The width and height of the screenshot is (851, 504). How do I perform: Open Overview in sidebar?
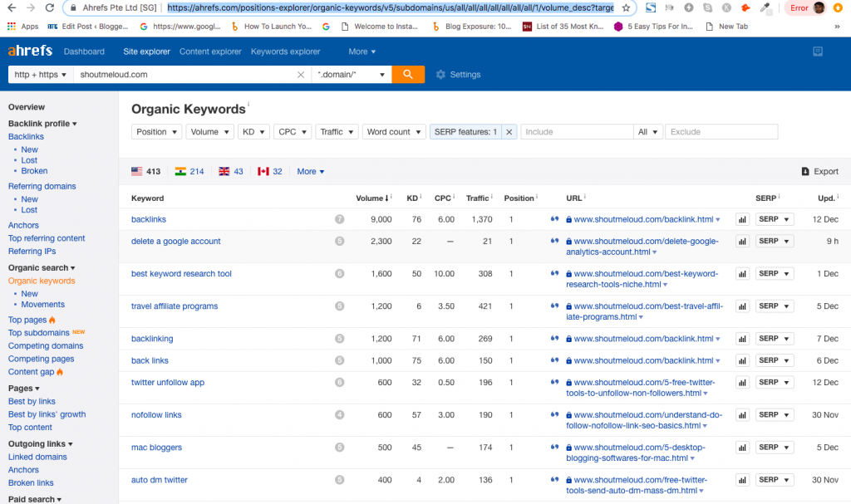[27, 107]
